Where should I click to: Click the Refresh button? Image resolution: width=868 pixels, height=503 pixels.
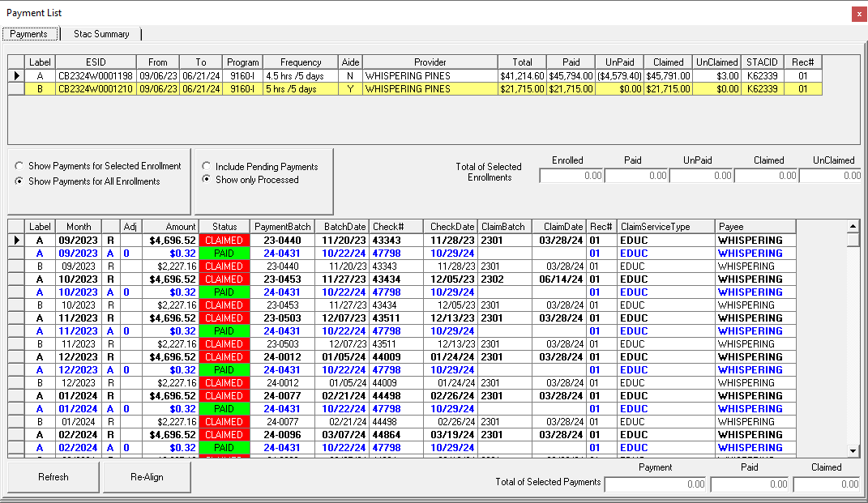click(53, 477)
